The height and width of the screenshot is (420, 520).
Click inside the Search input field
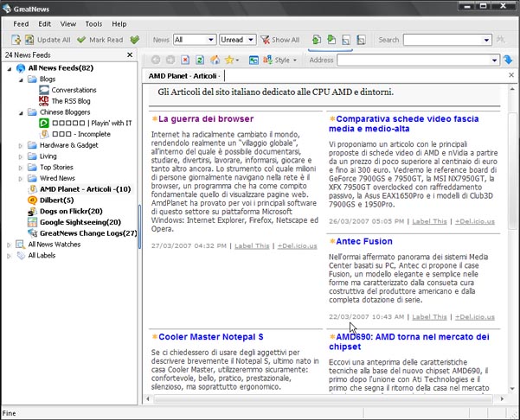tap(442, 40)
